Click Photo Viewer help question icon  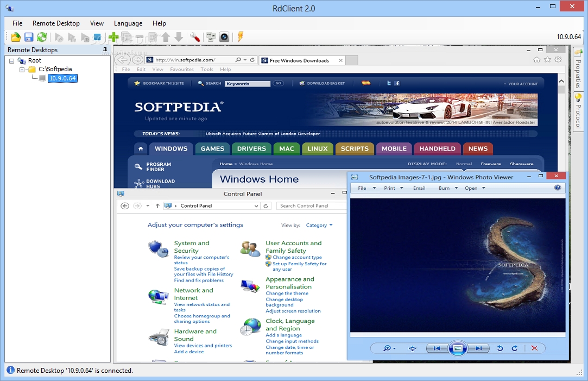[558, 188]
